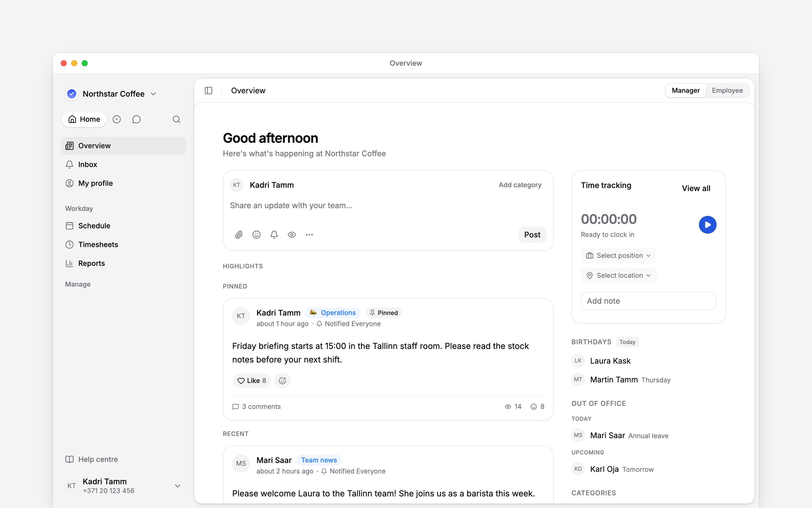This screenshot has height=508, width=812.
Task: Open Inbox in sidebar
Action: 124,165
